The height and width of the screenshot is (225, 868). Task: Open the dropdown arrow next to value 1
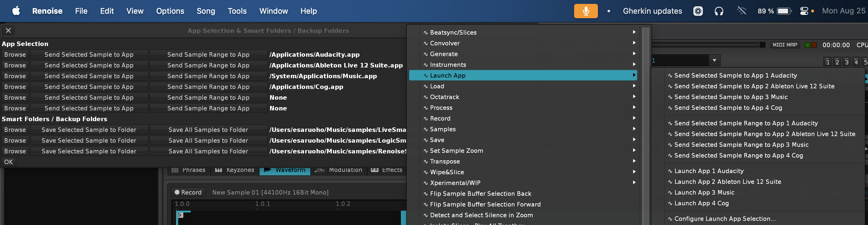tap(714, 61)
